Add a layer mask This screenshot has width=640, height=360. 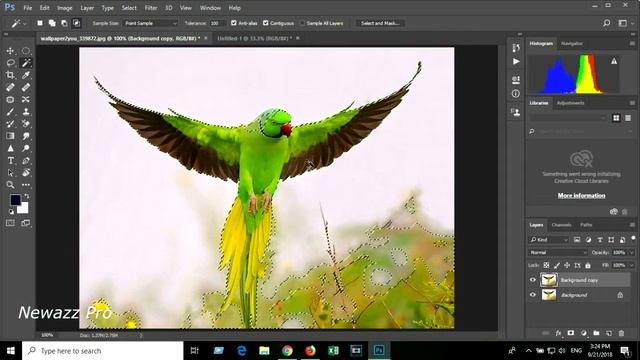click(x=571, y=333)
